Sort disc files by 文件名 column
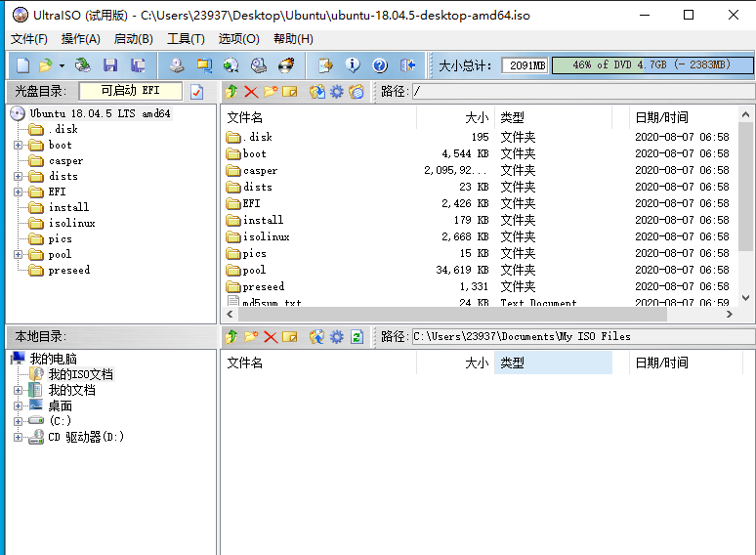 318,117
